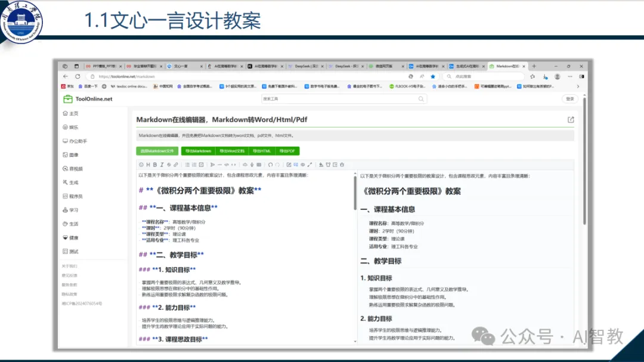Click the 选择Markdown文件 button
Viewport: 644px width, 362px height.
157,151
